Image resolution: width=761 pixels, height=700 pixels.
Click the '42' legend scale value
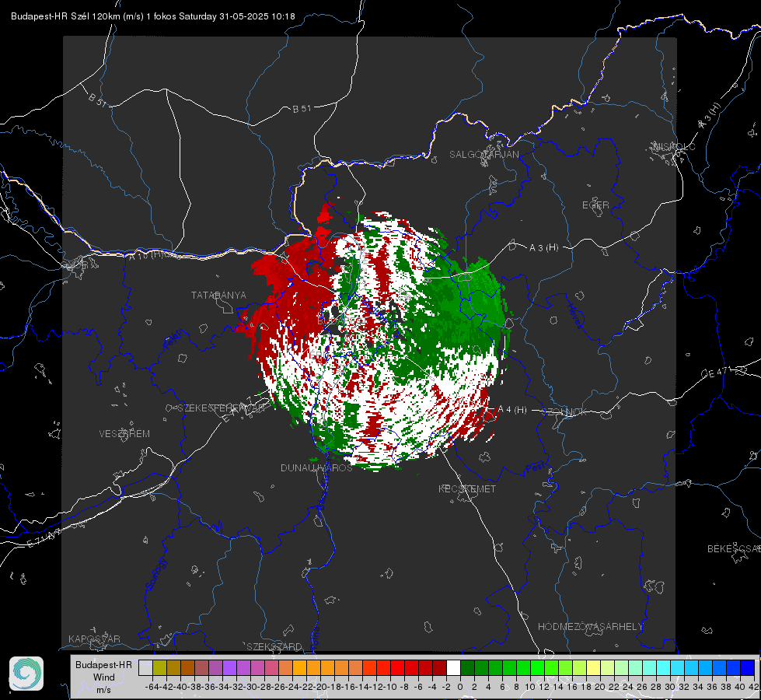click(x=754, y=687)
